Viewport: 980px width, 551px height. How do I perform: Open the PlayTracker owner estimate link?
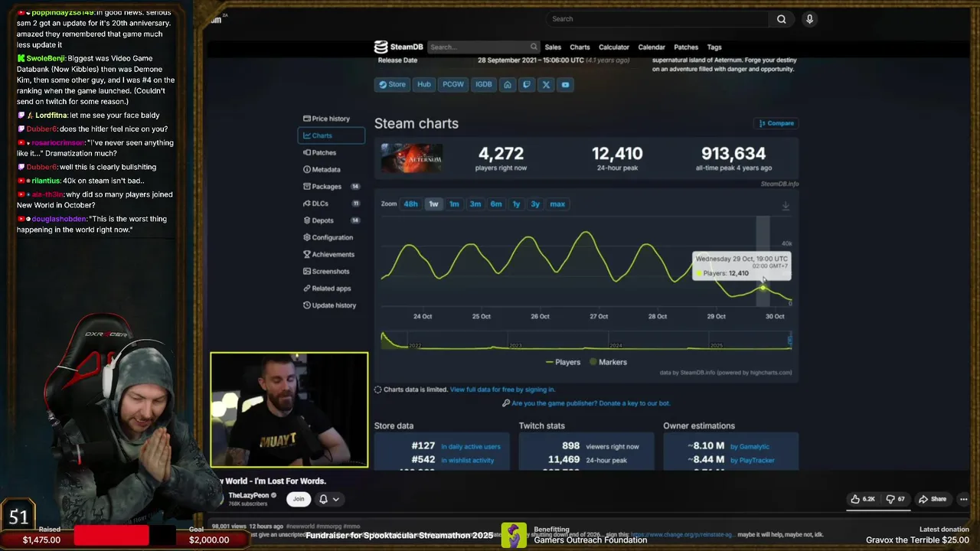(751, 460)
